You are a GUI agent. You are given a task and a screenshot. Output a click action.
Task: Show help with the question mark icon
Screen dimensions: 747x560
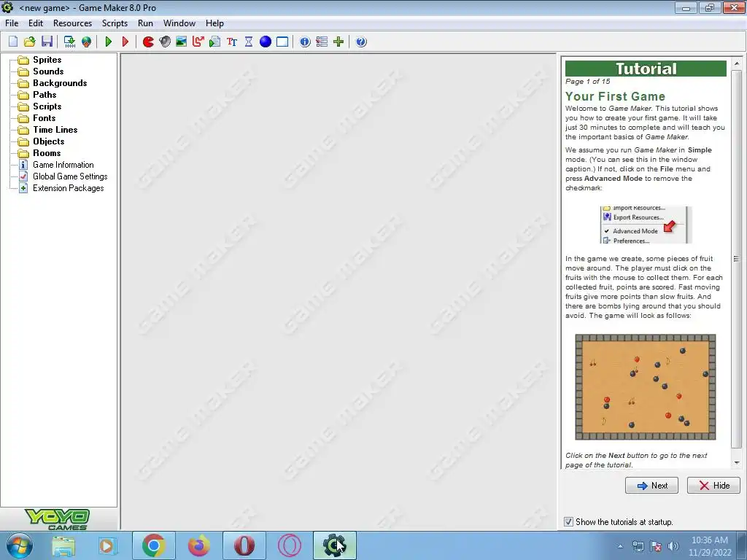tap(361, 42)
